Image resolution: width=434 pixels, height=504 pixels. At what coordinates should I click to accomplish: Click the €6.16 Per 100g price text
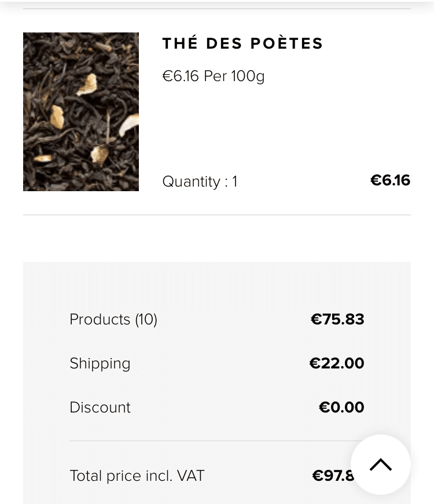(x=214, y=76)
